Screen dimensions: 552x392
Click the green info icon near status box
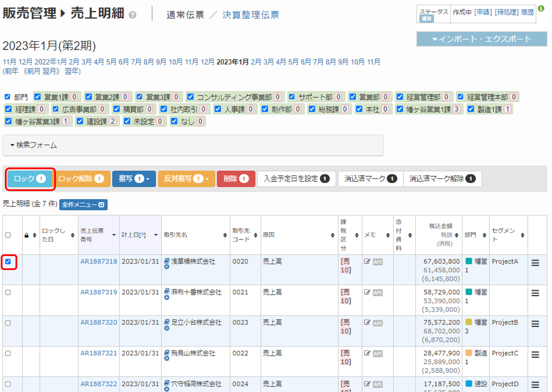tap(541, 9)
